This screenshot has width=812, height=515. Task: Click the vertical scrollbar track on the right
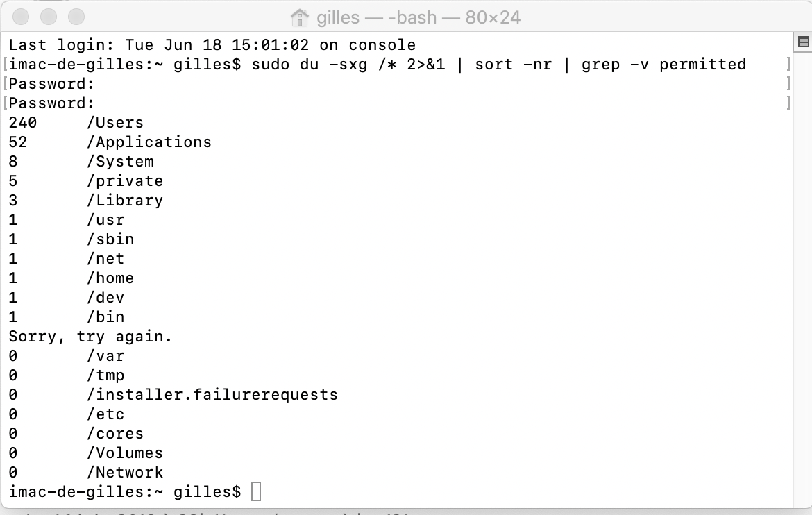coord(803,278)
